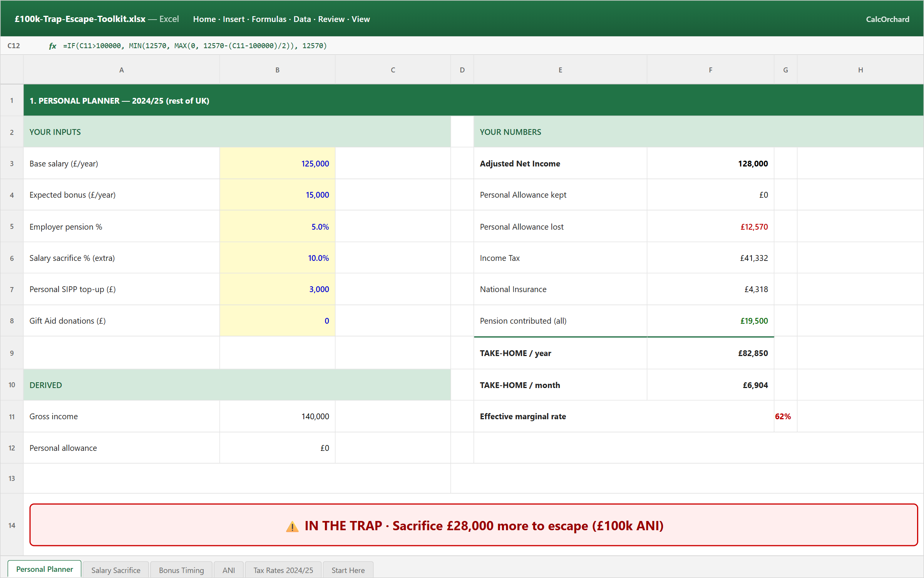Click the Effective marginal rate label
This screenshot has width=924, height=578.
point(522,416)
